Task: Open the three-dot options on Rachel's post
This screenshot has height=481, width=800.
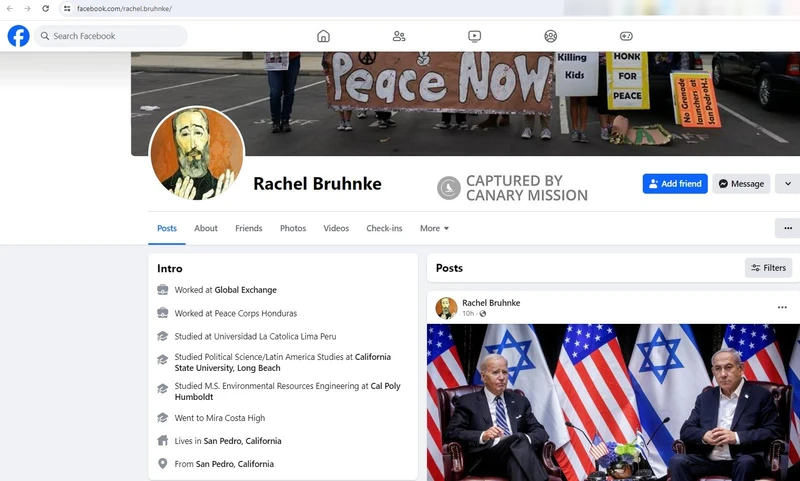Action: pos(782,307)
